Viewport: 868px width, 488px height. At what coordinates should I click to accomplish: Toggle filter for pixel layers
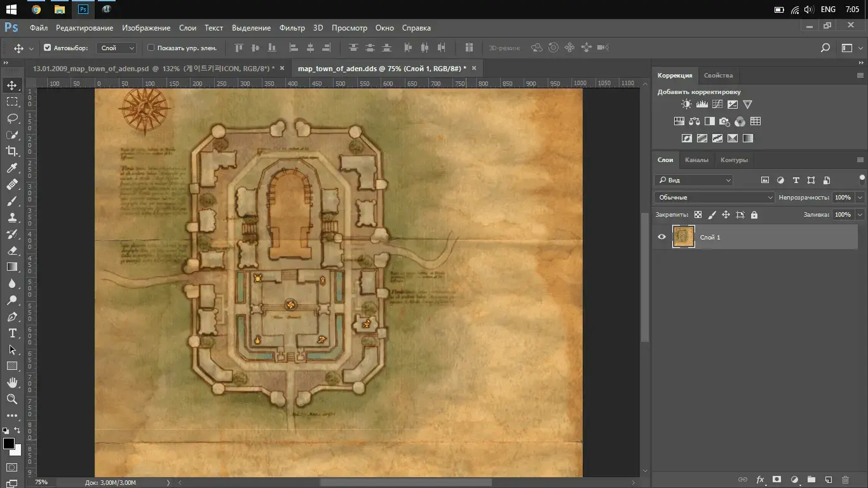(x=764, y=180)
